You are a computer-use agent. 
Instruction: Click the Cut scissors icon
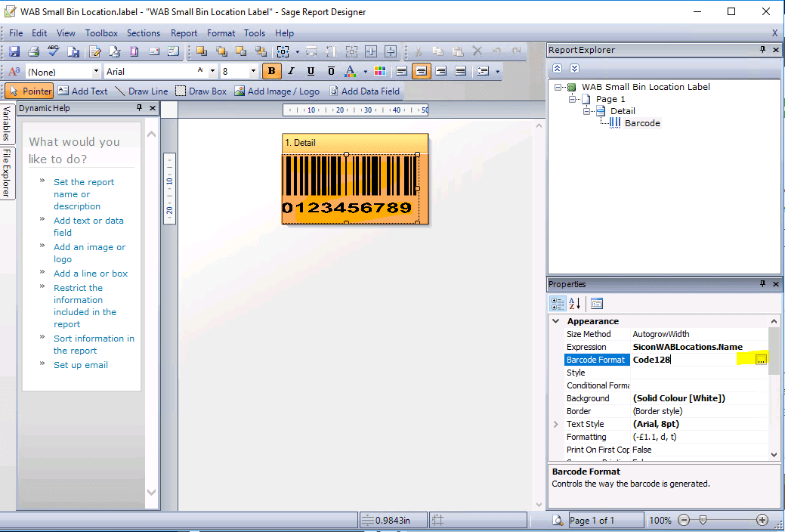point(419,51)
